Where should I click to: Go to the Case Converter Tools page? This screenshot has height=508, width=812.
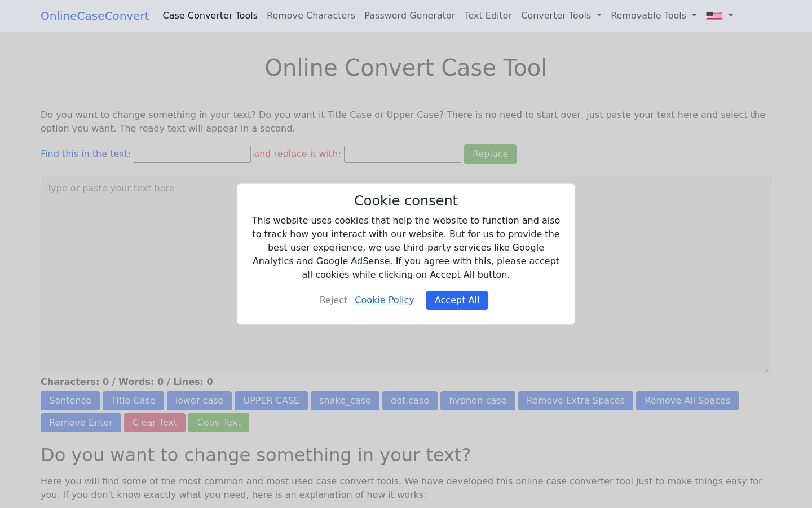(x=210, y=15)
